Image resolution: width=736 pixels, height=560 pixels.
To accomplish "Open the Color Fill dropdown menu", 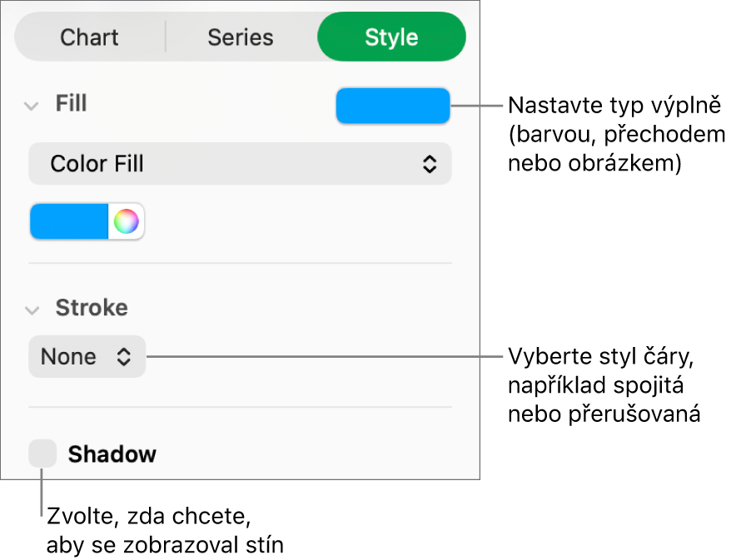I will pyautogui.click(x=240, y=163).
